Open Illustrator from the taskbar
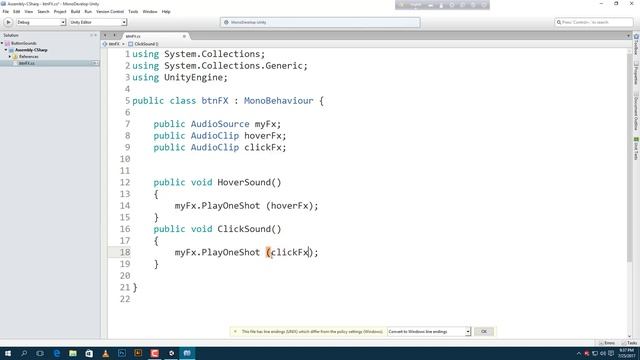640x360 pixels. pyautogui.click(x=138, y=353)
